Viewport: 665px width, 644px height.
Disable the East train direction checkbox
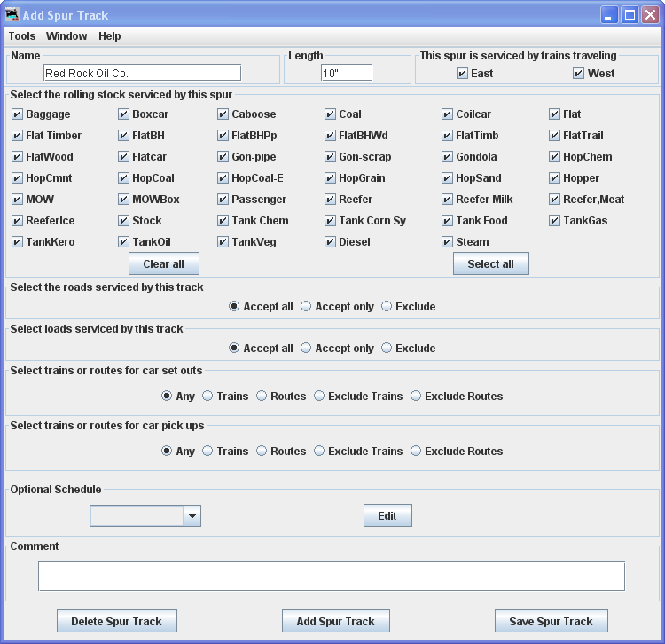(462, 74)
